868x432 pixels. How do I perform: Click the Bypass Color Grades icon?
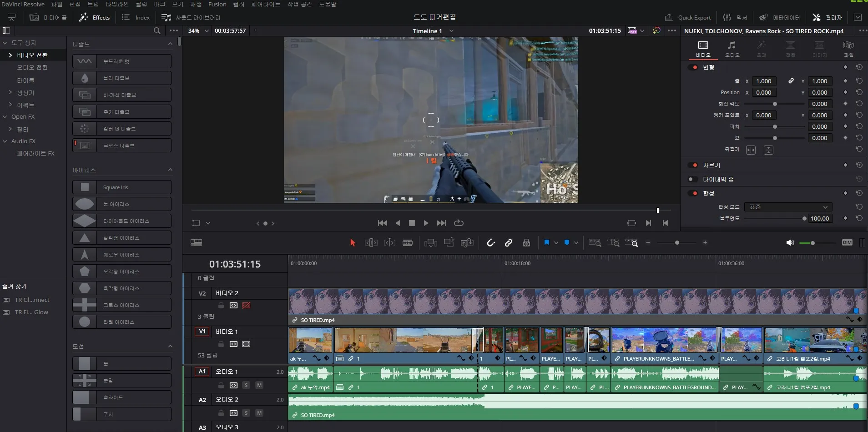pos(656,30)
